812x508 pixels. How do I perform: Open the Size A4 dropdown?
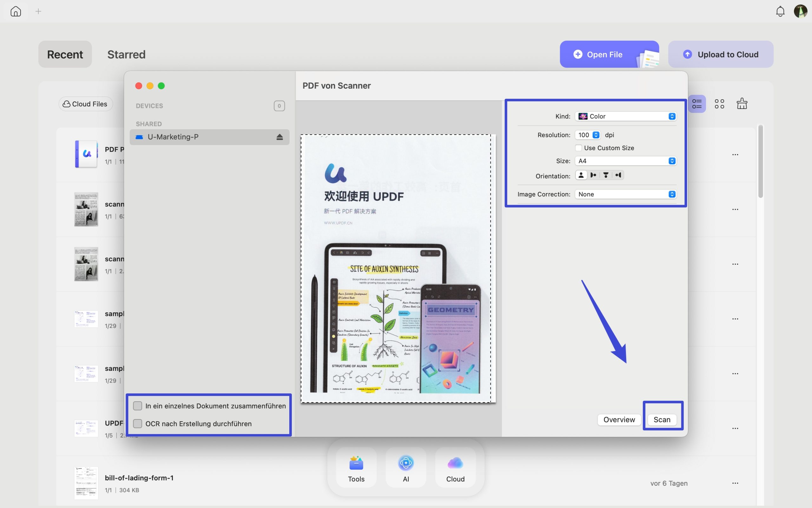pos(625,161)
